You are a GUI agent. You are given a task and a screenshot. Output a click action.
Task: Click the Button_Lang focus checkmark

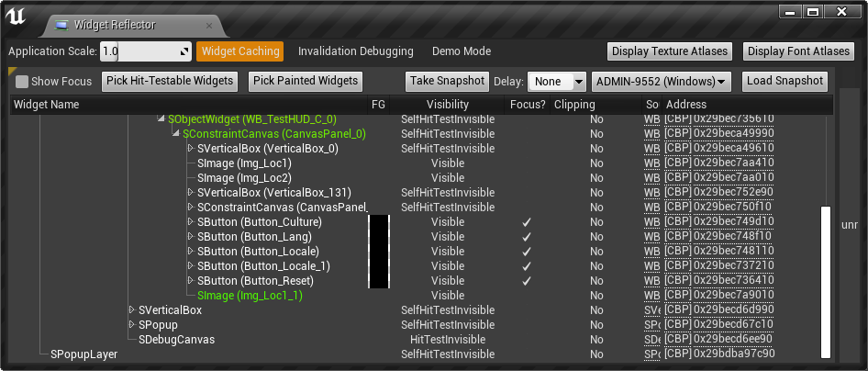527,236
